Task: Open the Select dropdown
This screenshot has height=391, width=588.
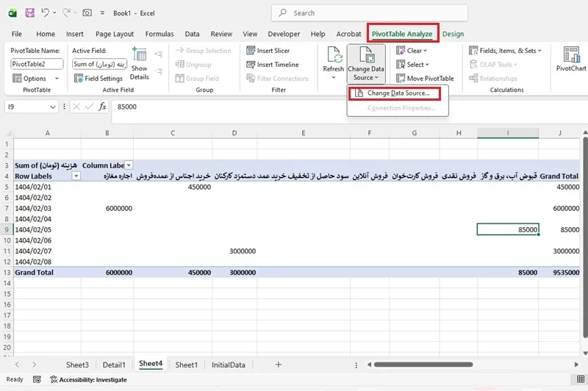Action: tap(412, 65)
